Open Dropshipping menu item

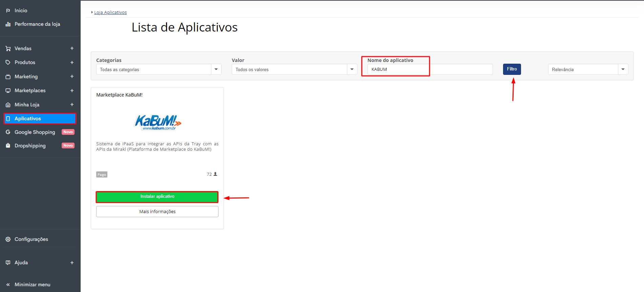(x=30, y=146)
